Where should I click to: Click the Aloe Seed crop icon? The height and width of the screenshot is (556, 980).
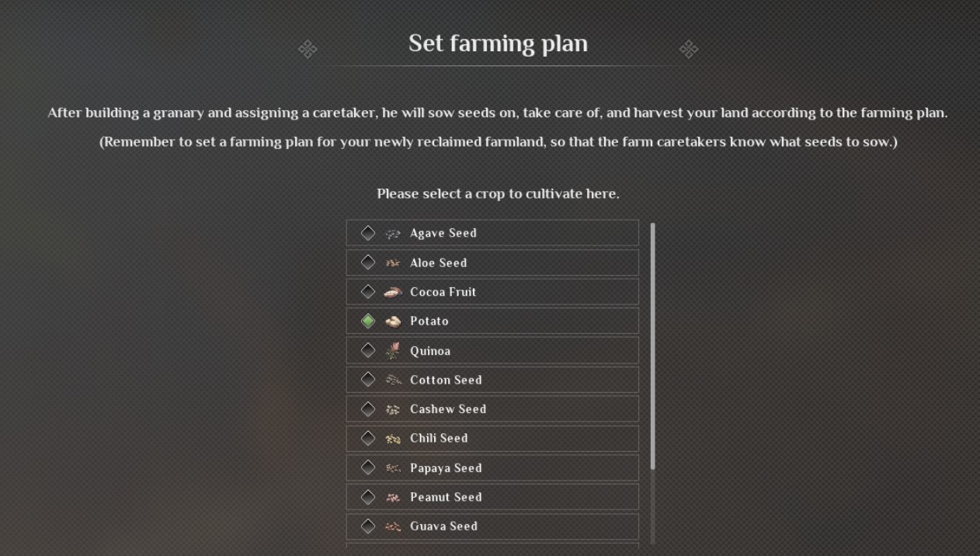tap(393, 262)
